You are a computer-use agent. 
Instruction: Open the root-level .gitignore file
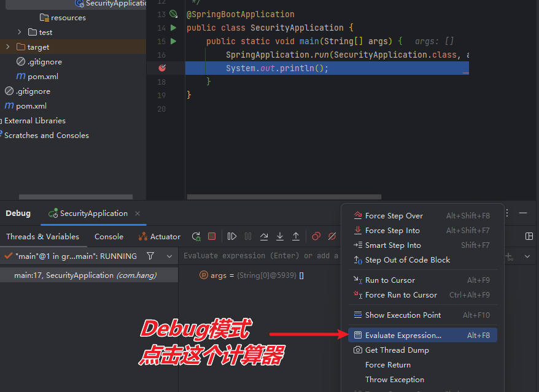(x=28, y=91)
